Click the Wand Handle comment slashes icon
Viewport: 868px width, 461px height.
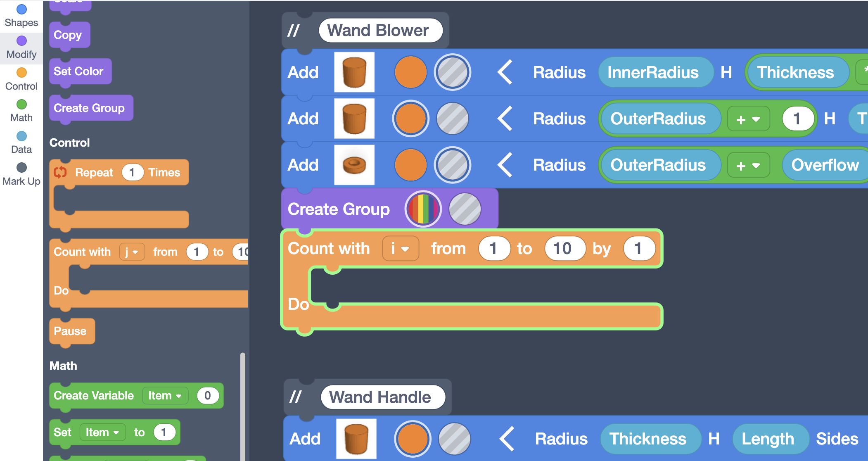(295, 397)
